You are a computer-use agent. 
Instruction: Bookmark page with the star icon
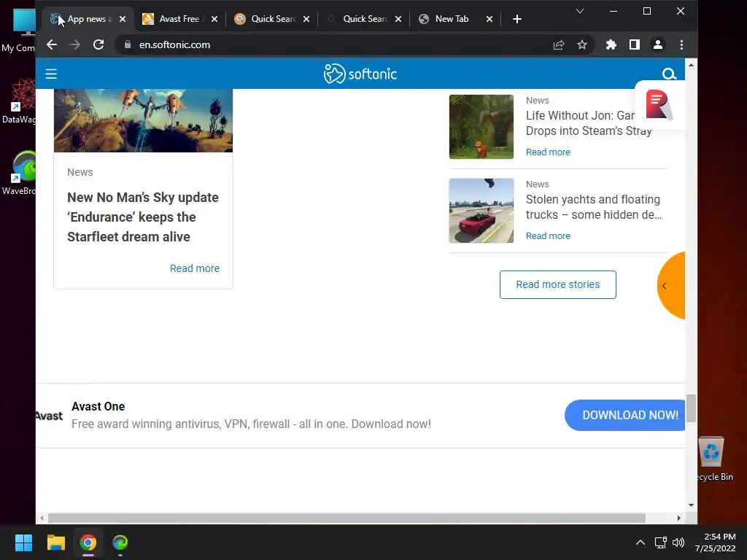point(582,44)
